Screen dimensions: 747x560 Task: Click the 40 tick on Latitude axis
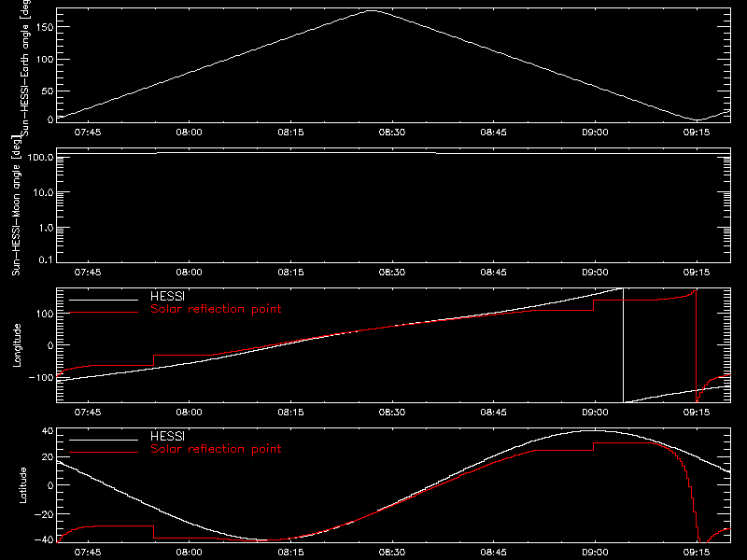tap(48, 431)
